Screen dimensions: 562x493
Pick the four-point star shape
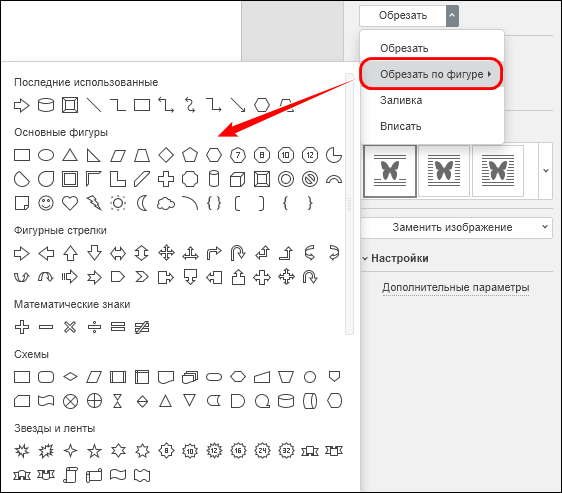(x=70, y=451)
